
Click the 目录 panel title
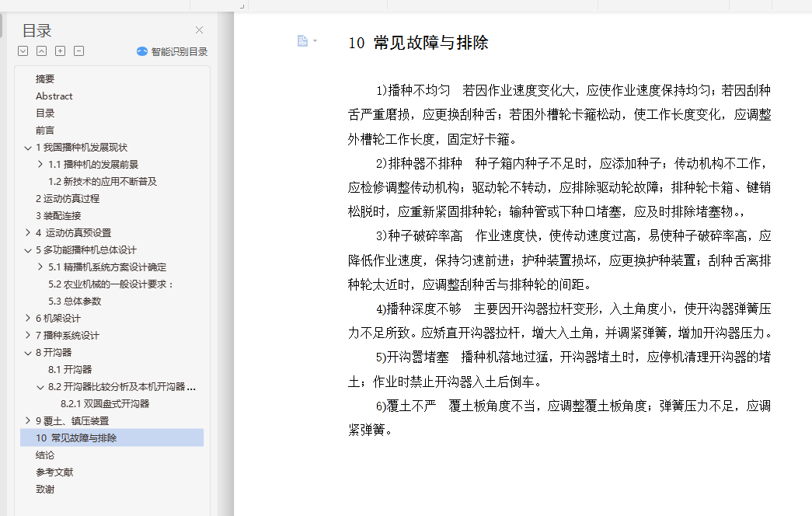[37, 30]
